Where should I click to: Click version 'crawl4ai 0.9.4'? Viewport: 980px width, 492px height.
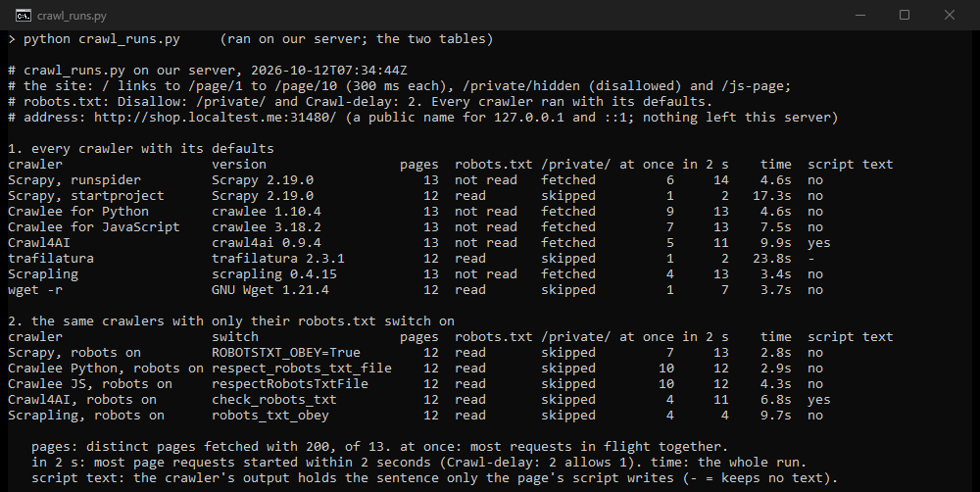point(267,242)
